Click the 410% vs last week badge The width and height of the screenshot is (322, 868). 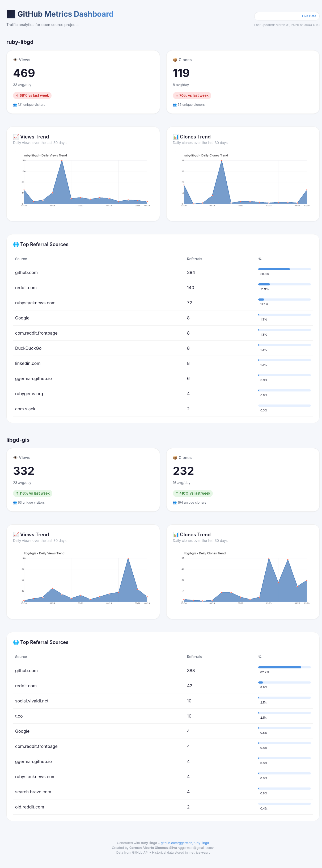click(193, 493)
